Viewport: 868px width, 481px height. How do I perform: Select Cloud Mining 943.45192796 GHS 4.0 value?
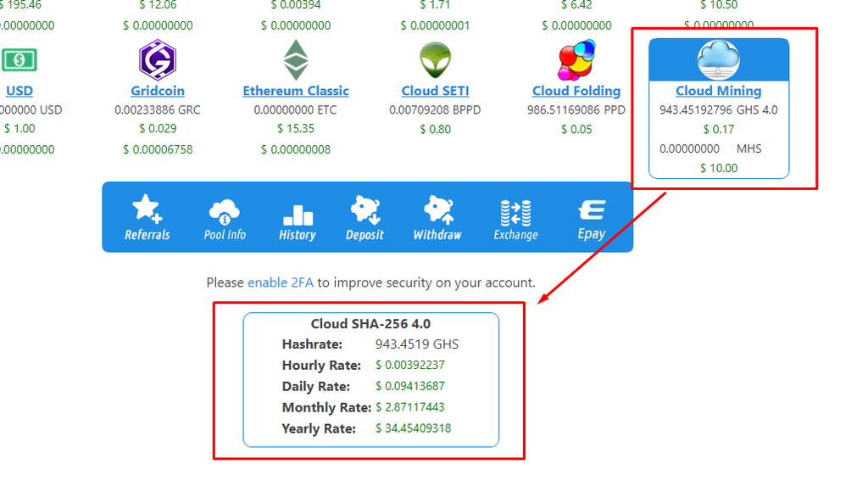(719, 109)
